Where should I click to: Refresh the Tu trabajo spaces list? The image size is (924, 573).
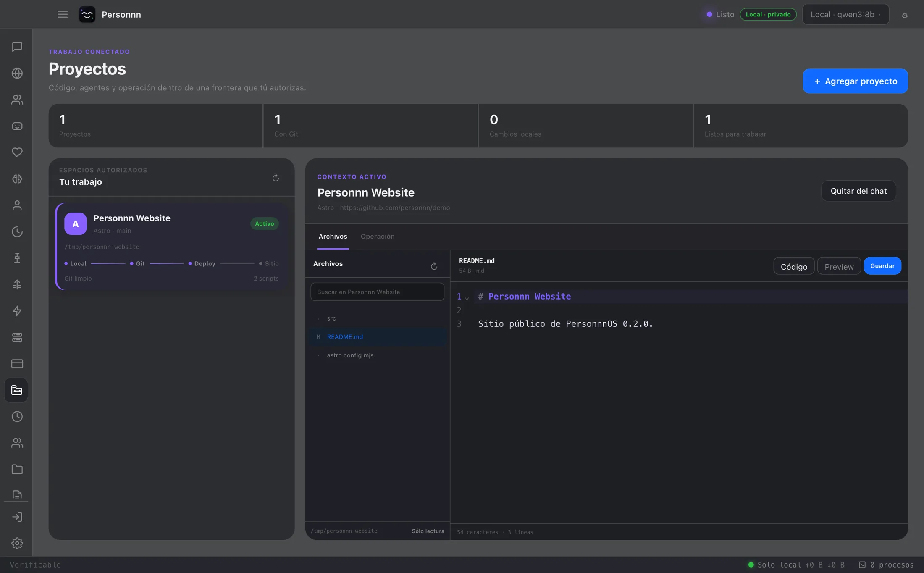[x=276, y=178]
